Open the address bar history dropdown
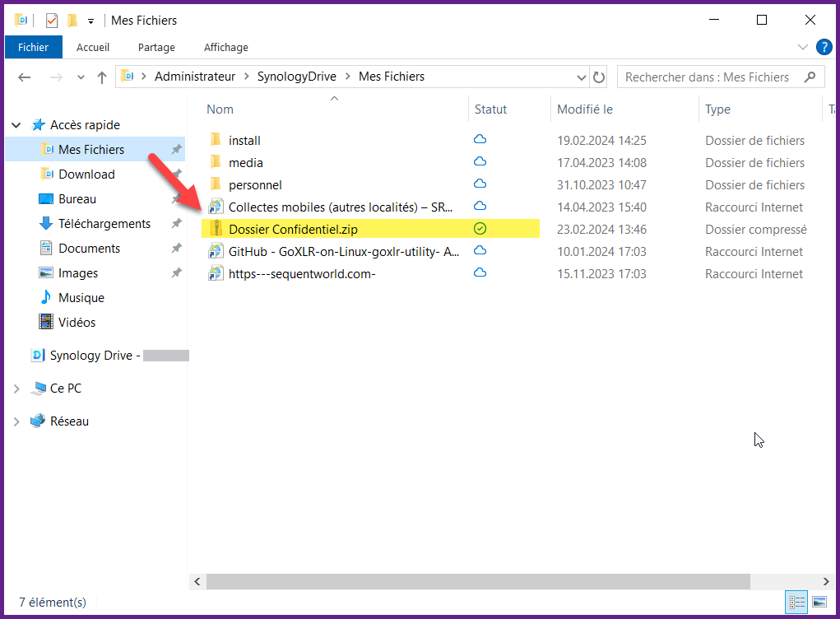 tap(582, 77)
